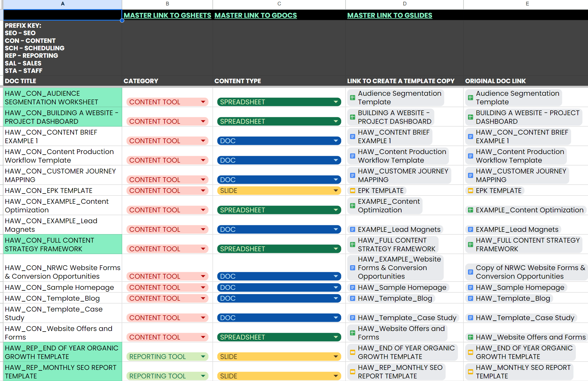Click Docs icon of HAW_Template_Case Study copy link

coord(353,318)
